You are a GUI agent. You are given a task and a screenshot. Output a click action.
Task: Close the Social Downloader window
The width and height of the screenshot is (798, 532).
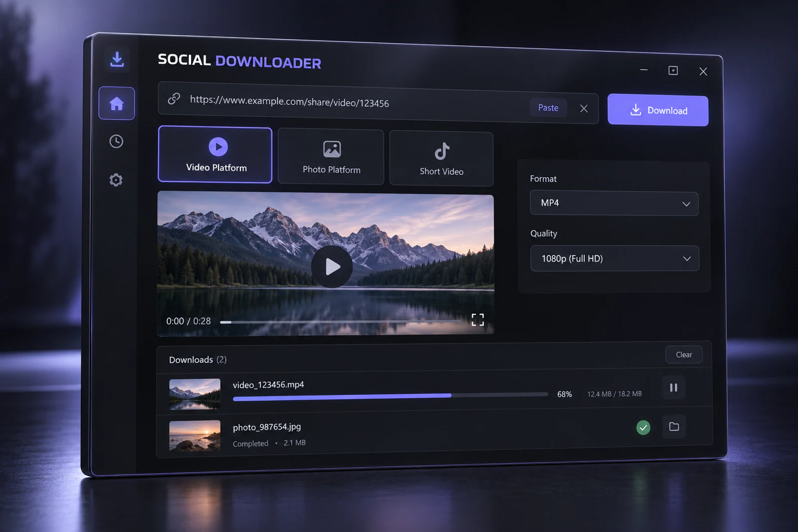(703, 71)
